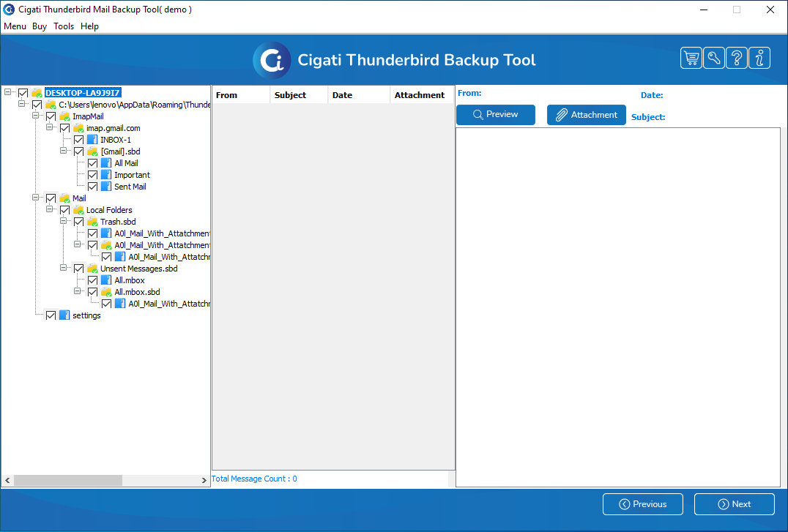This screenshot has height=532, width=788.
Task: Open the Tools menu
Action: click(64, 26)
